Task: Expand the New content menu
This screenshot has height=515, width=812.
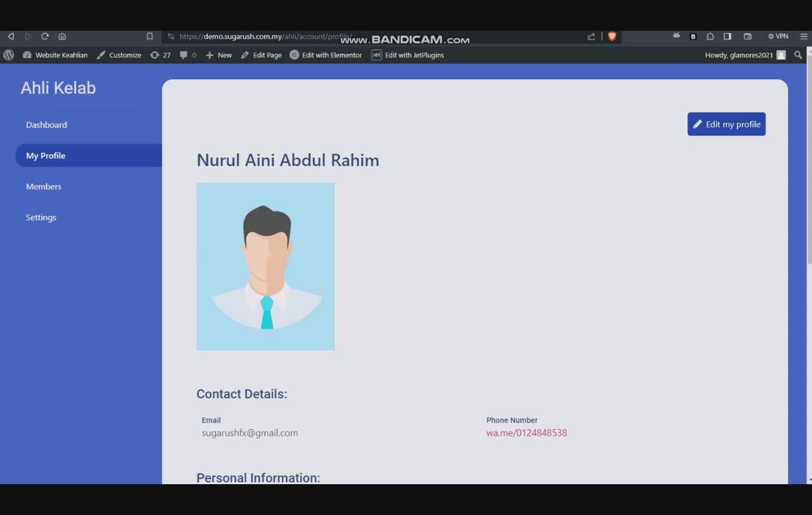Action: tap(219, 55)
